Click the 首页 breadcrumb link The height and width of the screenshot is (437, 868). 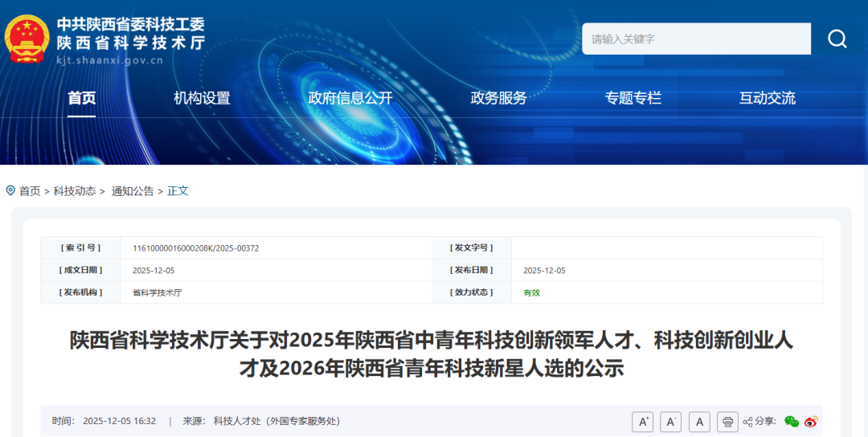(30, 191)
